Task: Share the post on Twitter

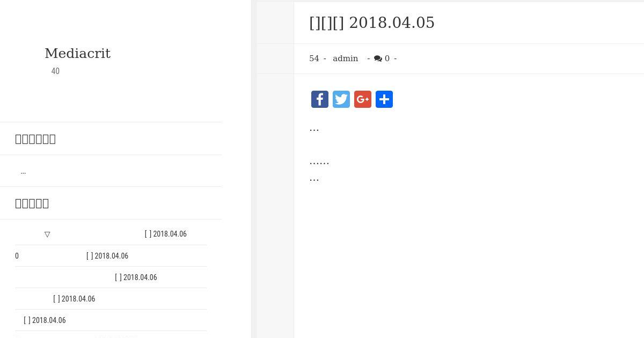Action: [341, 99]
